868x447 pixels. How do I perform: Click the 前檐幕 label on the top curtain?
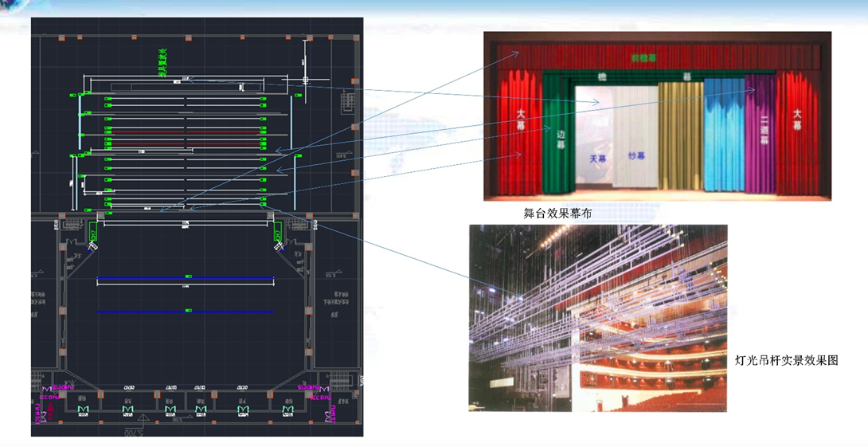643,58
